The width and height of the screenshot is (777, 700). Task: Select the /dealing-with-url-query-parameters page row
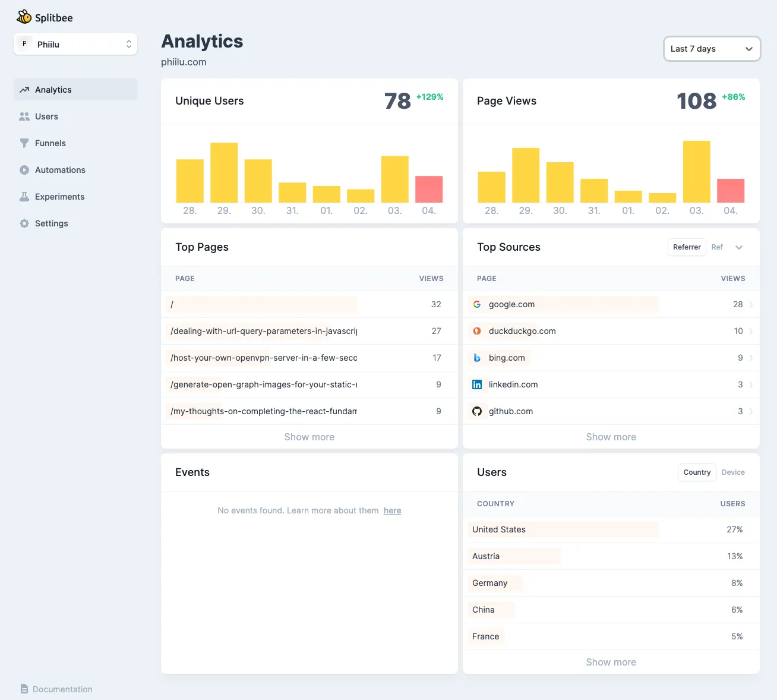coord(309,331)
